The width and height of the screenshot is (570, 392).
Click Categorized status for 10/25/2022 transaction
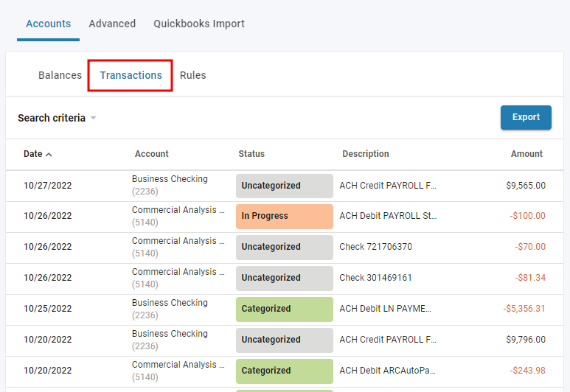[284, 309]
